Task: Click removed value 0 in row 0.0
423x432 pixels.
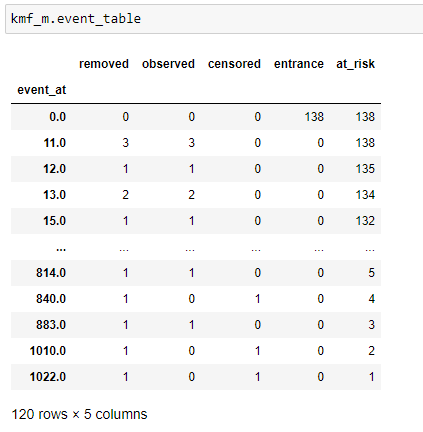Action: [x=125, y=117]
